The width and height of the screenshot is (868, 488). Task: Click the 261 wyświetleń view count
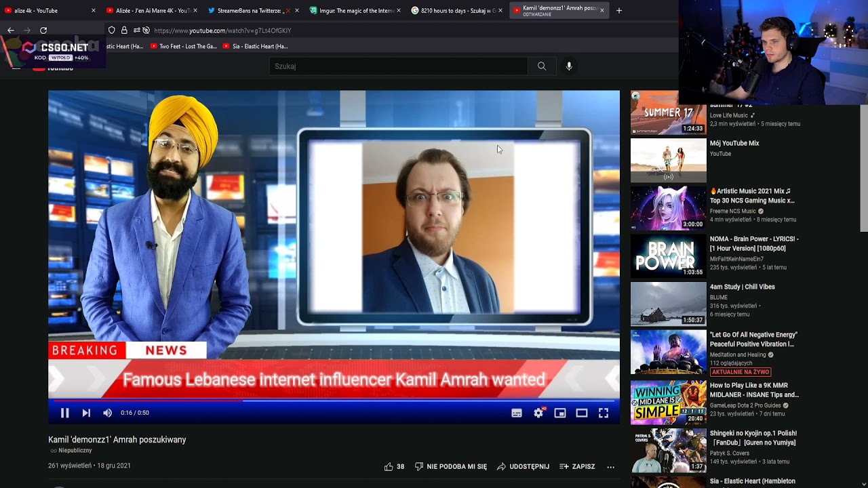click(x=70, y=466)
